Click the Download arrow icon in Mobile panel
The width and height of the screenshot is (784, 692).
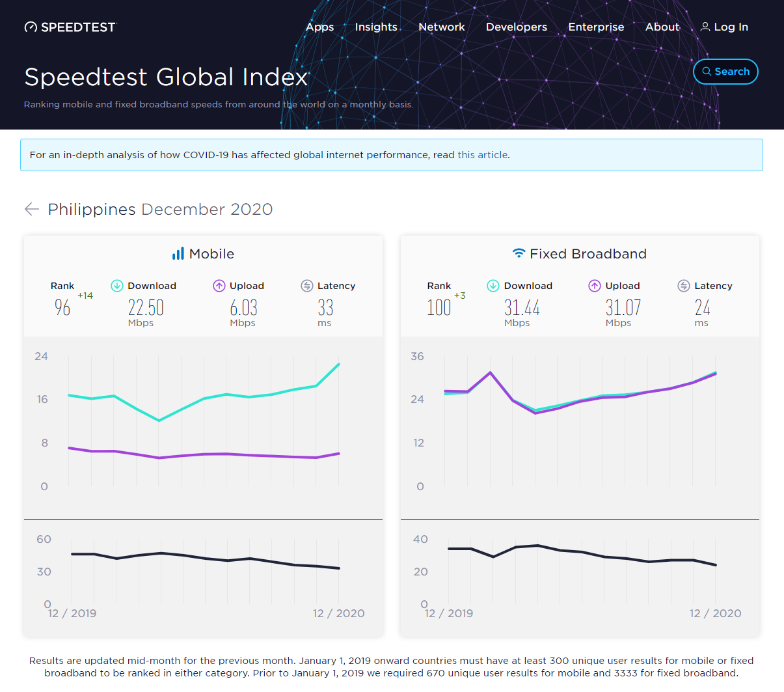[x=117, y=285]
